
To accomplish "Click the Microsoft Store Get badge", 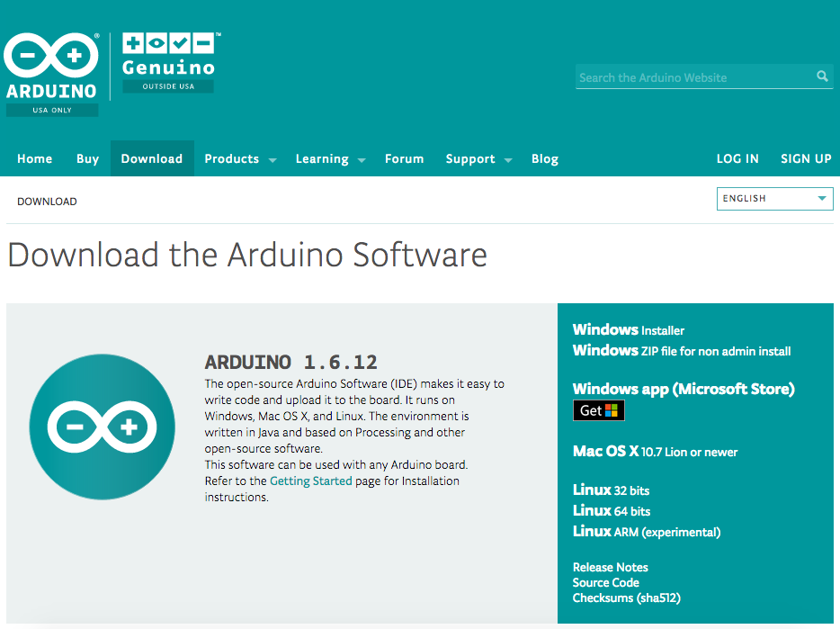I will pyautogui.click(x=598, y=410).
